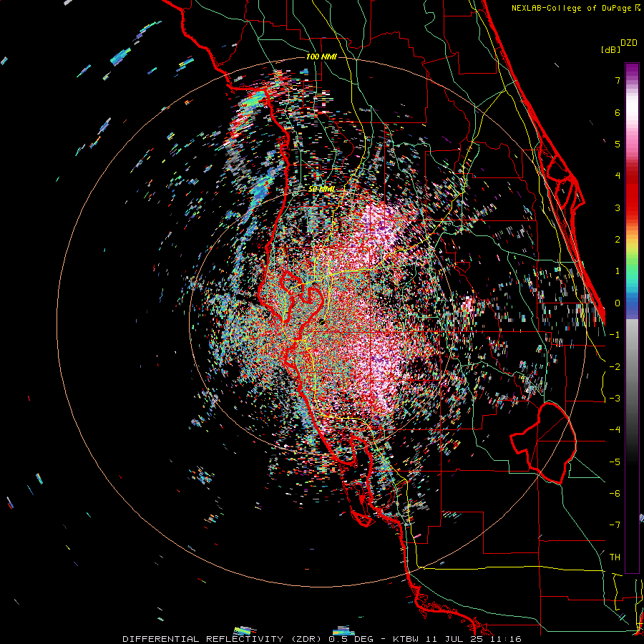Click the -1 value on the colorbar scale
Viewport: 644px width, 644px height.
pos(615,335)
